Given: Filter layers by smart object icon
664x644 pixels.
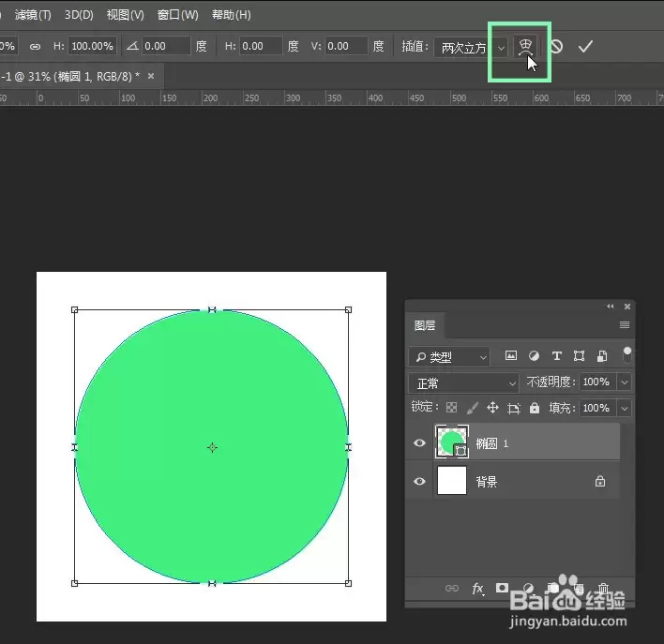Looking at the screenshot, I should [602, 356].
